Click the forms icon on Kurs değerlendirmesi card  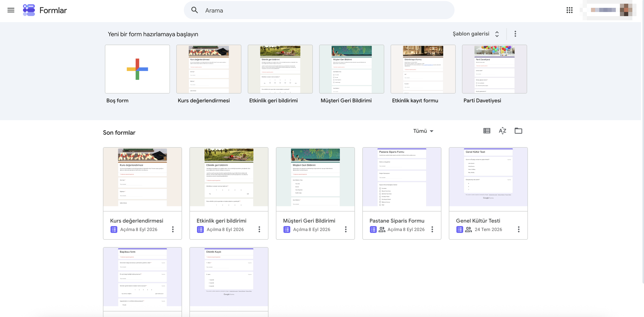tap(114, 230)
